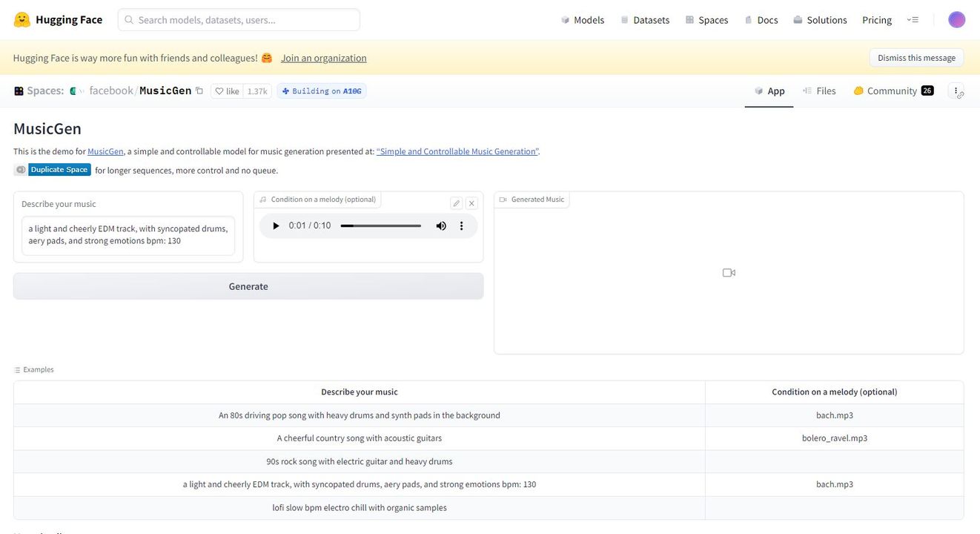Viewport: 980px width, 534px height.
Task: Open the MusicGen link in the description
Action: point(105,151)
